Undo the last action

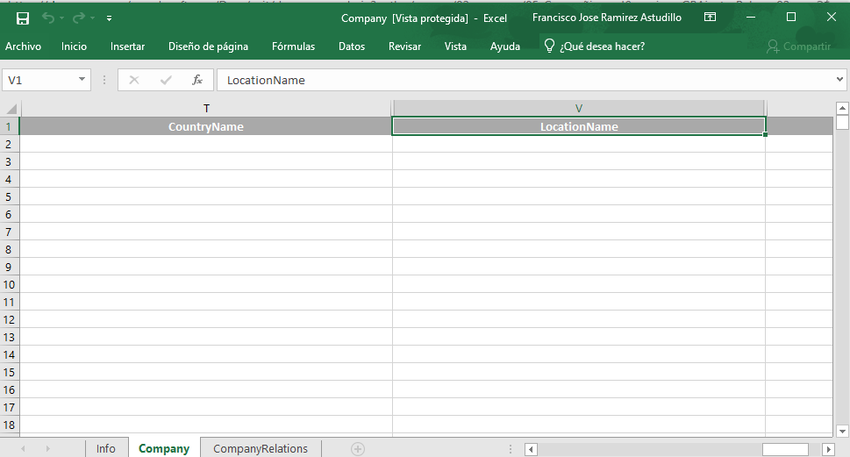(48, 18)
